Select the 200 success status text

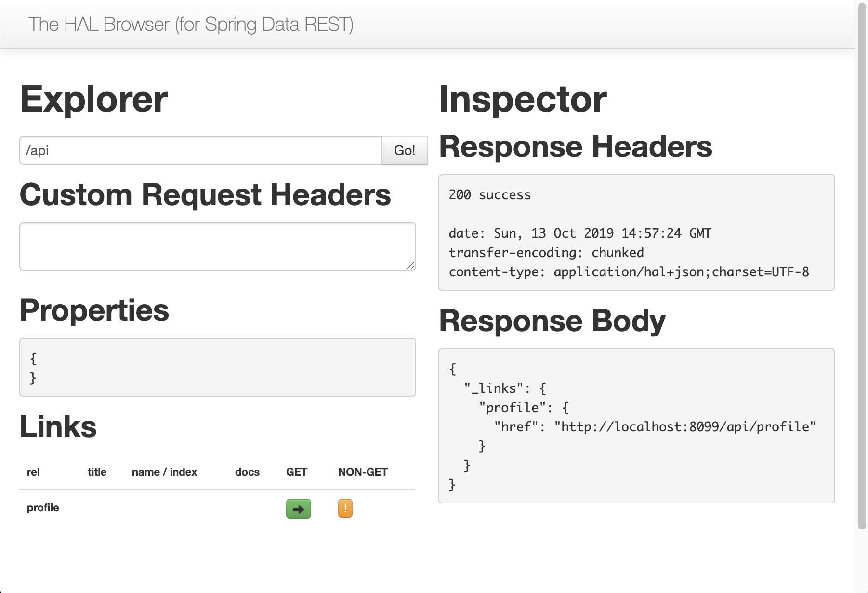point(489,195)
